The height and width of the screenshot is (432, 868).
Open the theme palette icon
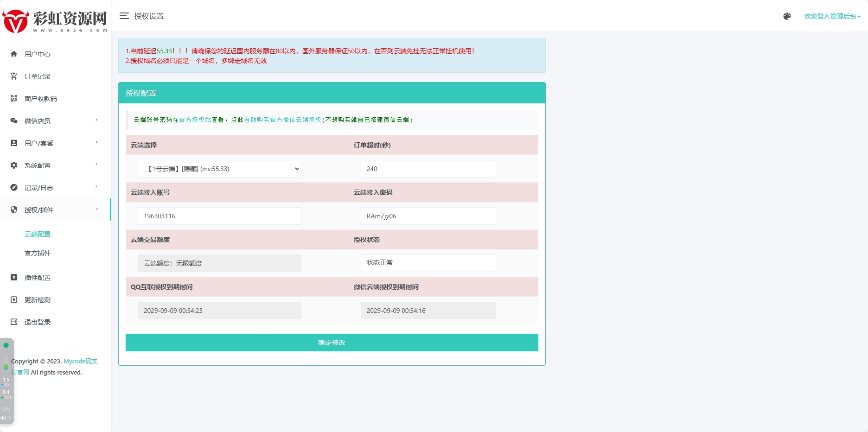tap(787, 16)
